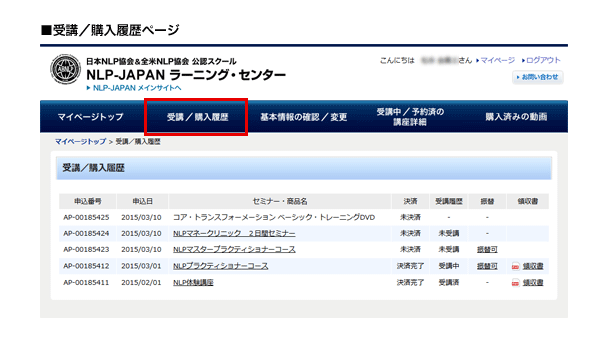Click the NLP globe logo emblem
610x360 pixels.
[x=65, y=69]
